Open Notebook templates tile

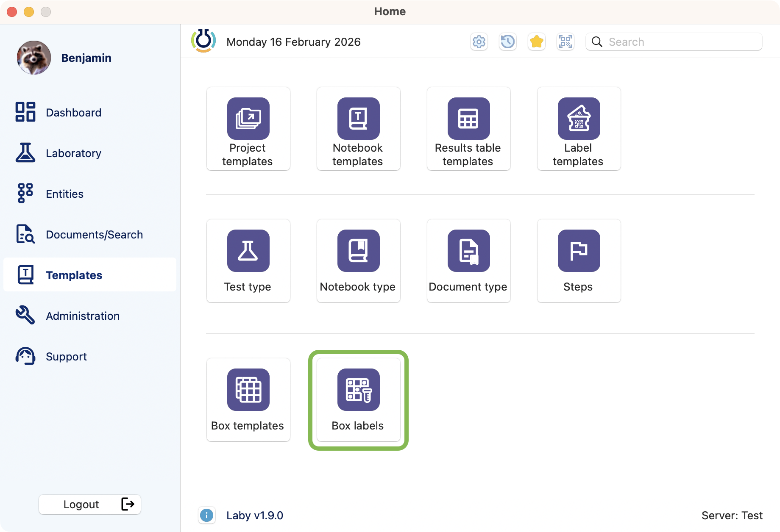click(358, 129)
